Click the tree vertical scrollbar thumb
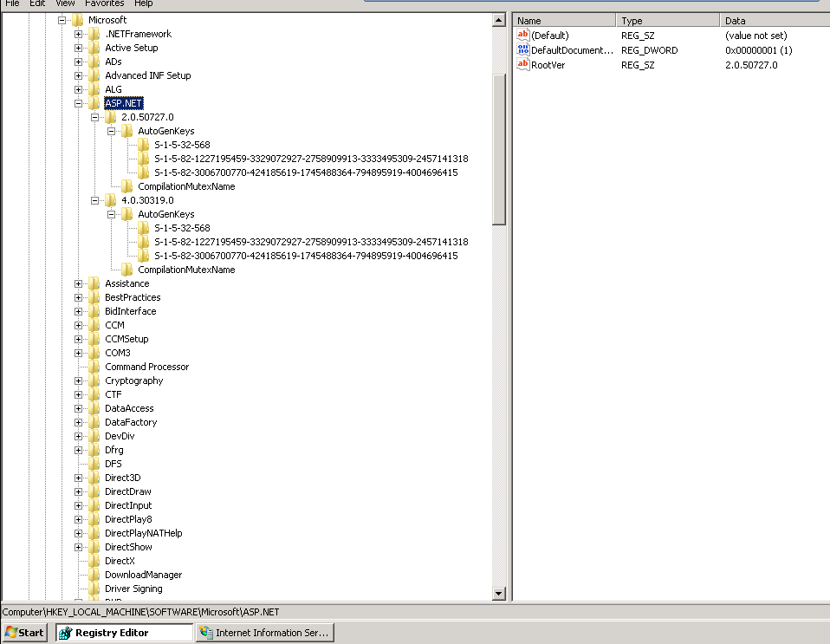This screenshot has height=644, width=830. pyautogui.click(x=499, y=149)
